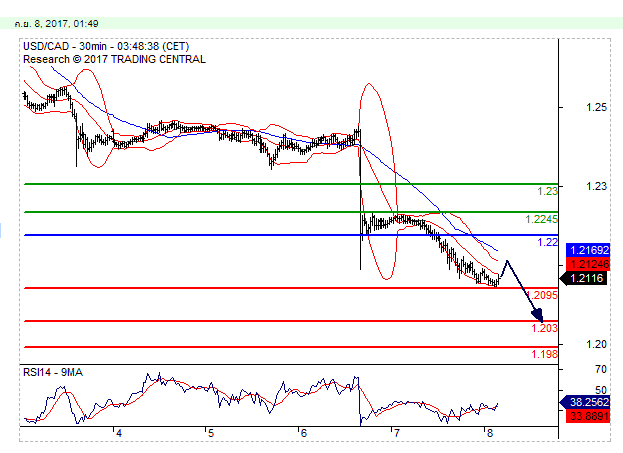Click the 1.20 price axis label
This screenshot has width=623, height=453.
(596, 344)
